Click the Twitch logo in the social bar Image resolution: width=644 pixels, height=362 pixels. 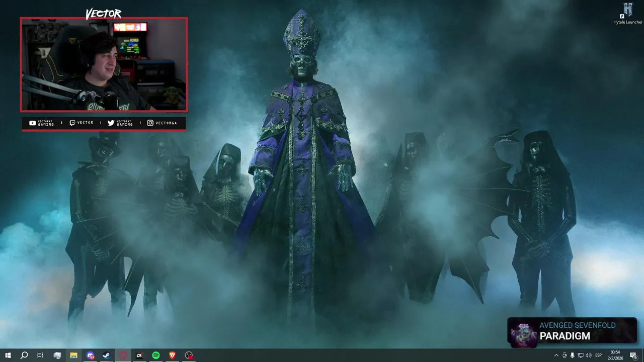[72, 123]
